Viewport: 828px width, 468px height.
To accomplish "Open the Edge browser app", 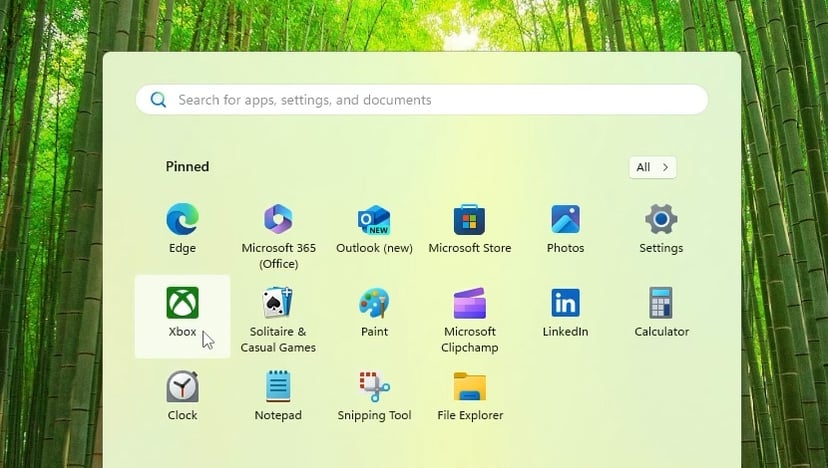I will (x=182, y=220).
